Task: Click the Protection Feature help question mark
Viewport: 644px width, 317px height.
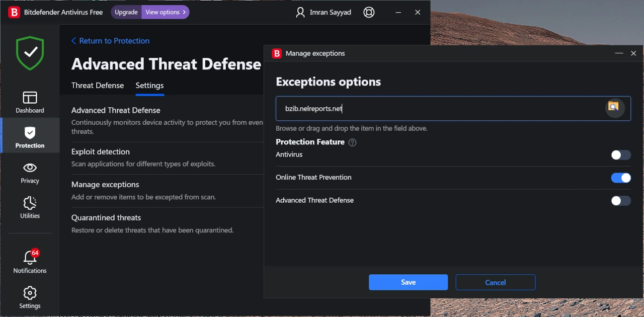Action: (x=353, y=142)
